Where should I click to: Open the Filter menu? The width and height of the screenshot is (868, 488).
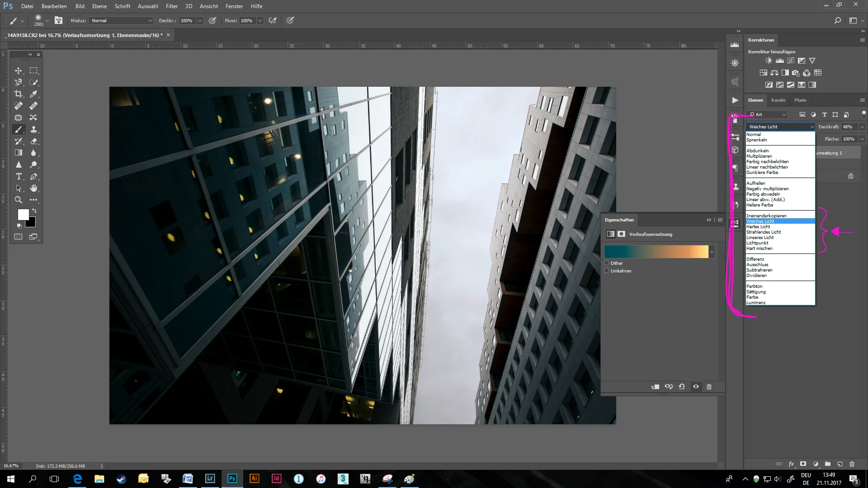(x=172, y=6)
